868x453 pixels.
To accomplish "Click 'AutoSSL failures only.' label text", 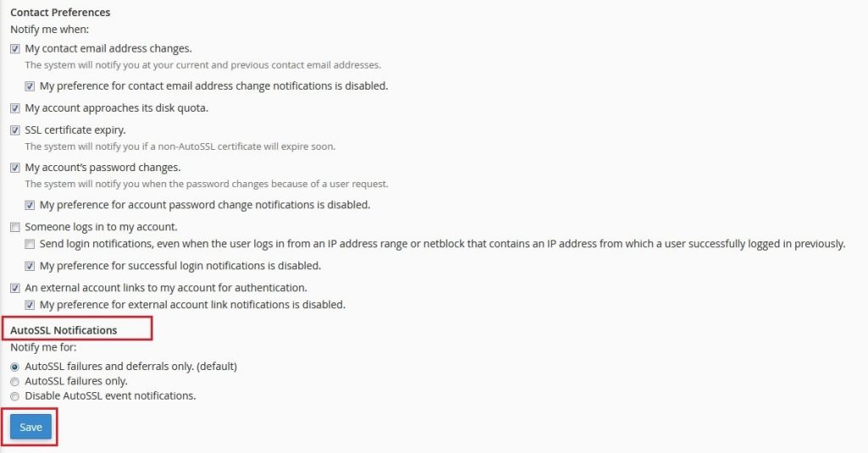I will pos(76,381).
